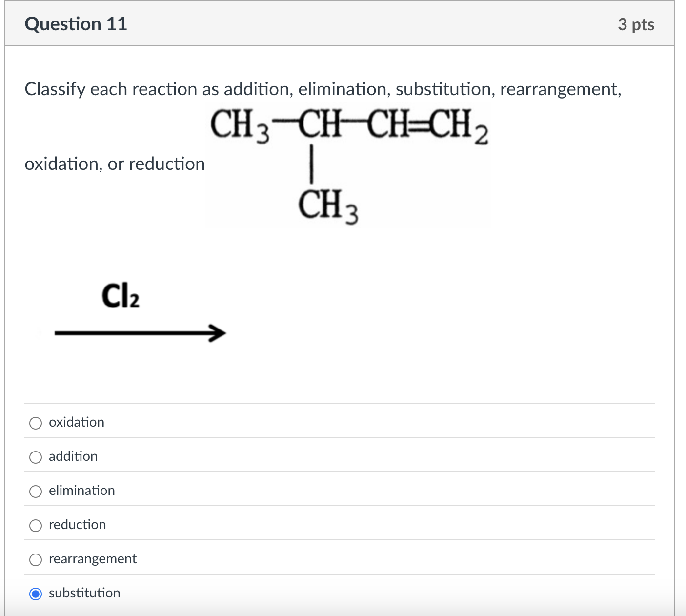Click the oxidation option label text
This screenshot has height=616, width=686.
click(76, 422)
